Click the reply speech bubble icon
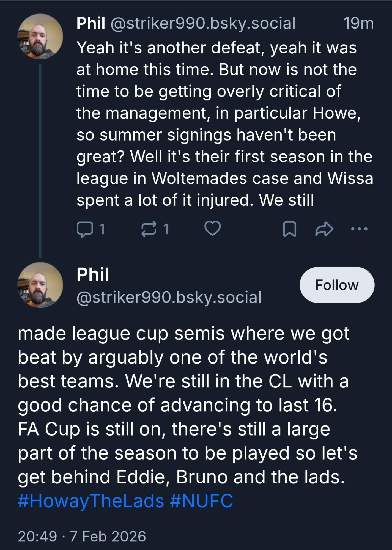 pyautogui.click(x=84, y=229)
